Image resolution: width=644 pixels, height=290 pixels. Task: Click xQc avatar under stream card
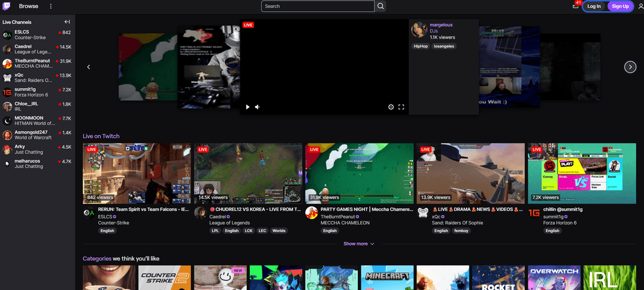pyautogui.click(x=423, y=213)
